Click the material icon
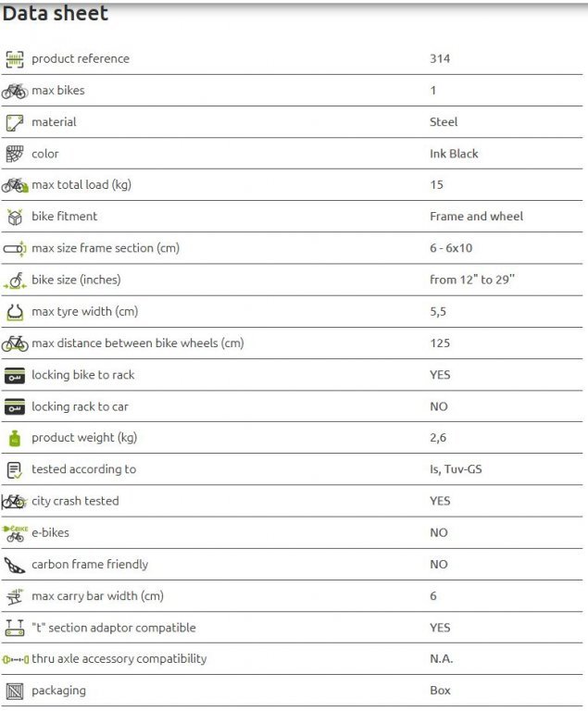The height and width of the screenshot is (711, 588). pyautogui.click(x=15, y=122)
